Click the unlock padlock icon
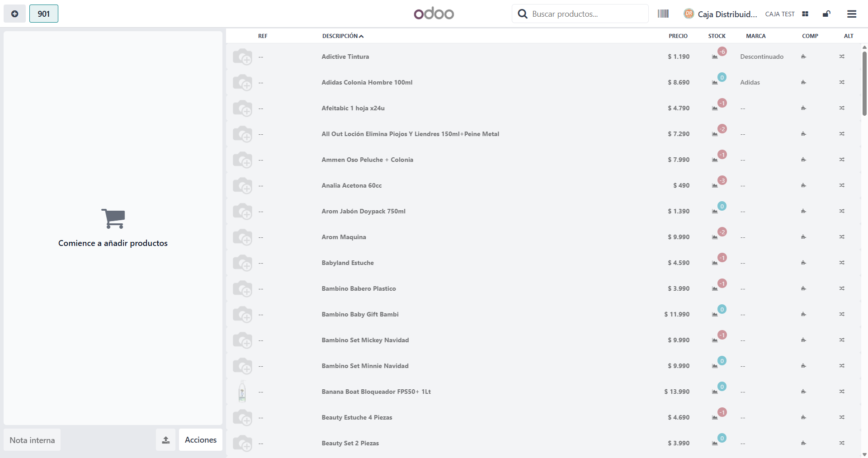The image size is (868, 458). [x=826, y=14]
